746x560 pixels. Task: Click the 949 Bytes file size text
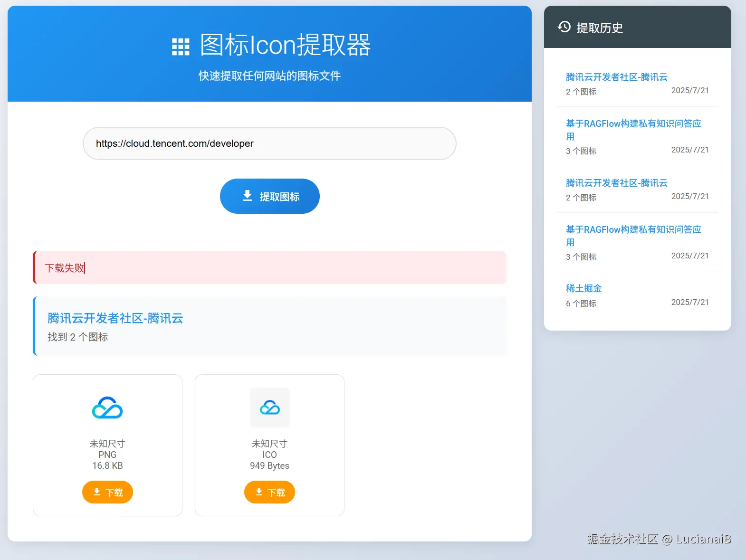[269, 465]
